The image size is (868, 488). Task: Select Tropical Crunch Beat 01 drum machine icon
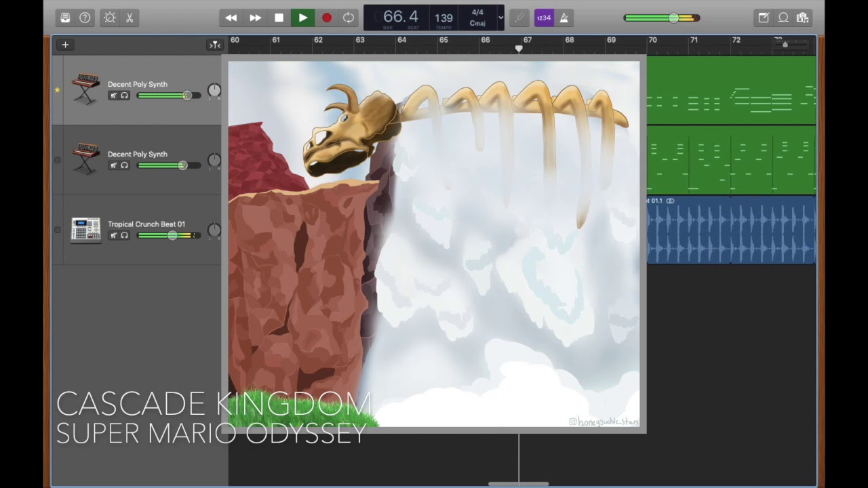click(x=85, y=230)
